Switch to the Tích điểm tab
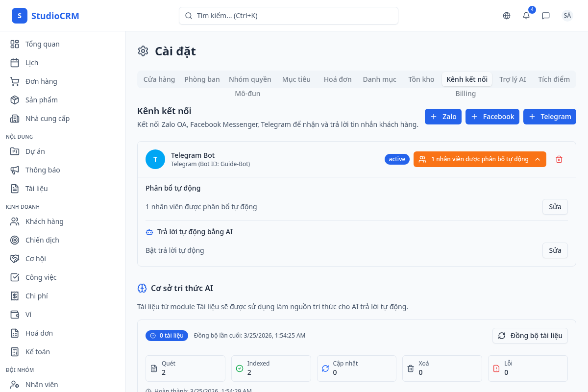Screen dimensions: 588x392 554,79
